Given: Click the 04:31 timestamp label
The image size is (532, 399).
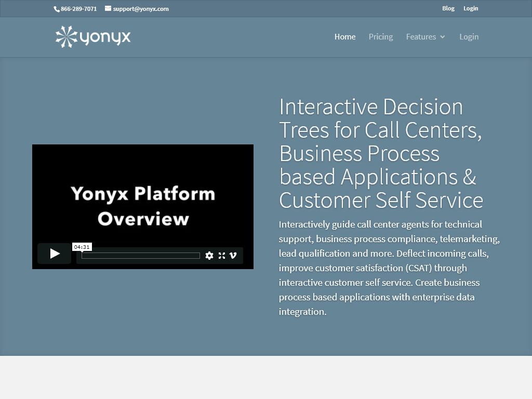Looking at the screenshot, I should 82,247.
